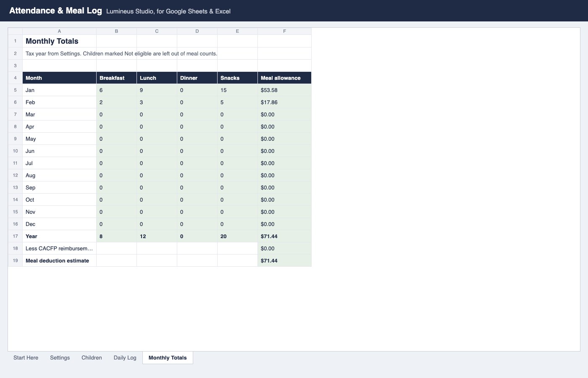Open the Start Here sheet tab

26,358
